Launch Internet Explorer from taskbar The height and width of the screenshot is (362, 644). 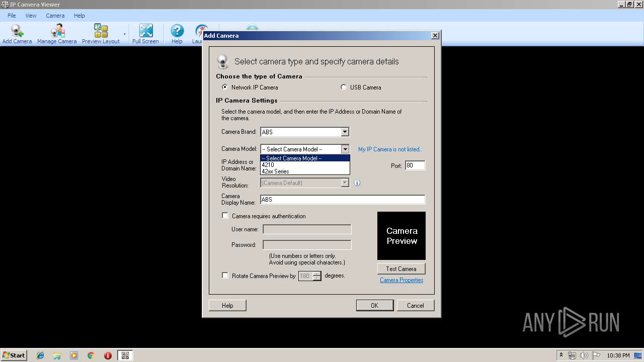40,355
